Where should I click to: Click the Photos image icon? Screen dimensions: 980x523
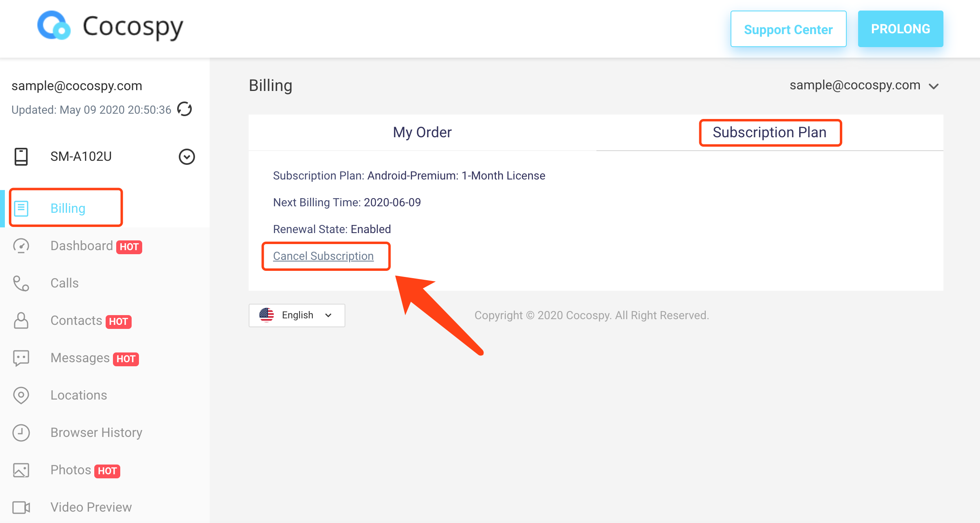[x=21, y=470]
